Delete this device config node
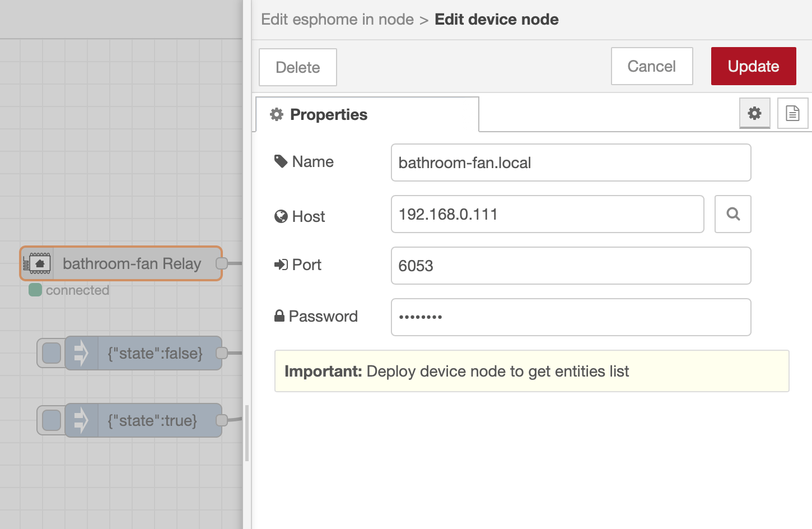Image resolution: width=812 pixels, height=529 pixels. pos(297,67)
